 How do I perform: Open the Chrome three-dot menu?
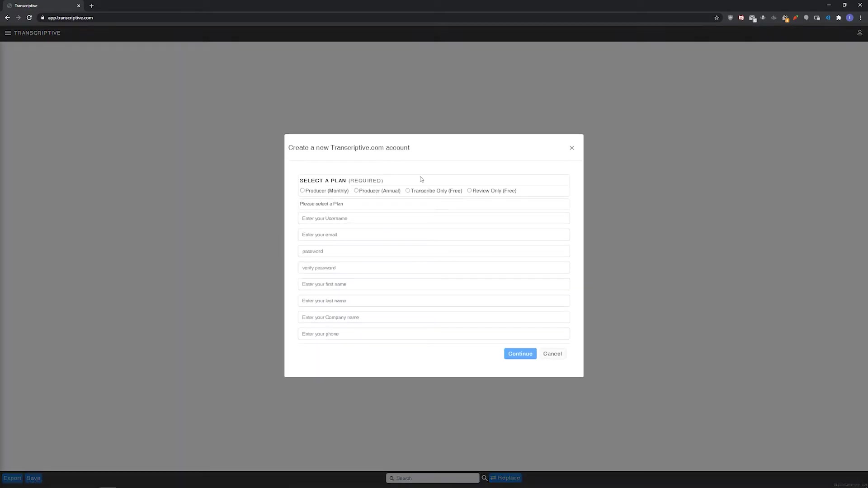tap(860, 18)
